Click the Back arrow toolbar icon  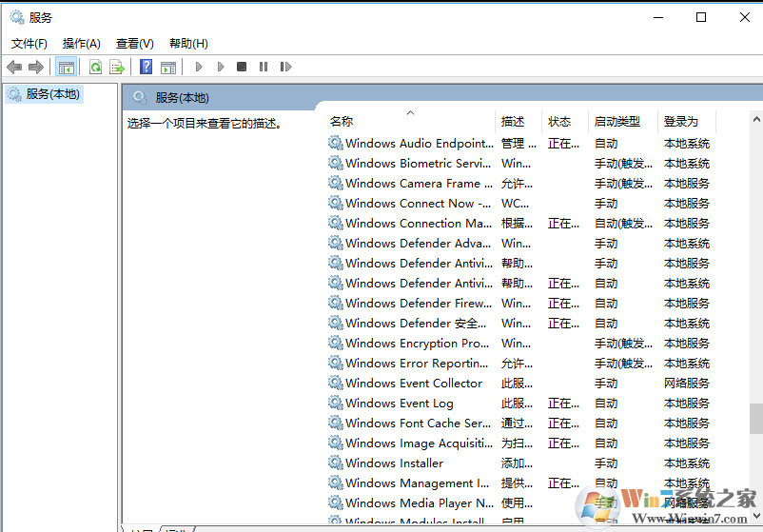pyautogui.click(x=14, y=67)
